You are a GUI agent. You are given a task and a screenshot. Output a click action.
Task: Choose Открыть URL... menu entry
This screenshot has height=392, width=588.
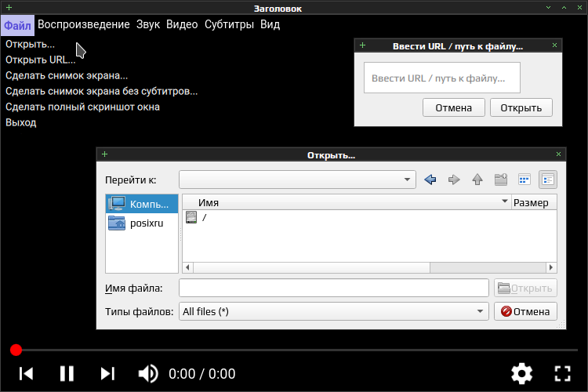(41, 60)
